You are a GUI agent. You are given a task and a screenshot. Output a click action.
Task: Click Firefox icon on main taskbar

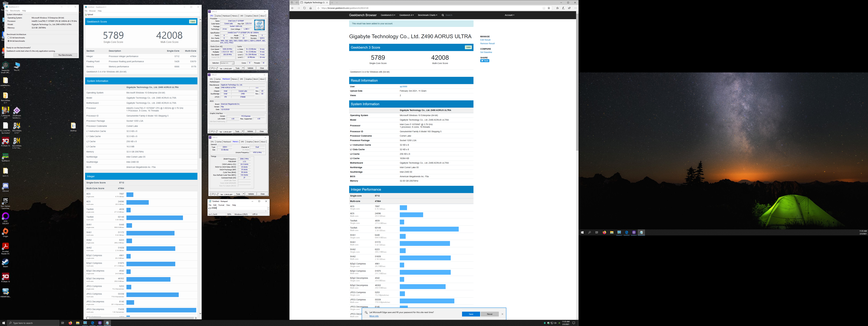(x=70, y=323)
